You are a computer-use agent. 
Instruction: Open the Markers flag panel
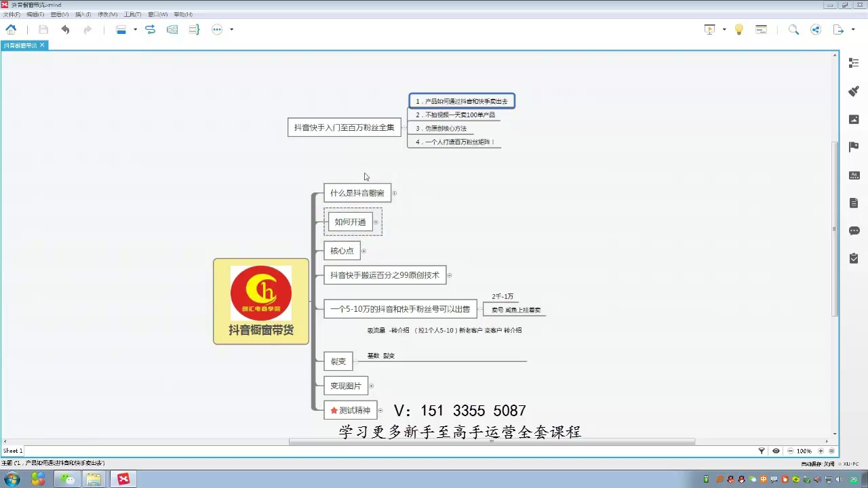click(x=854, y=147)
